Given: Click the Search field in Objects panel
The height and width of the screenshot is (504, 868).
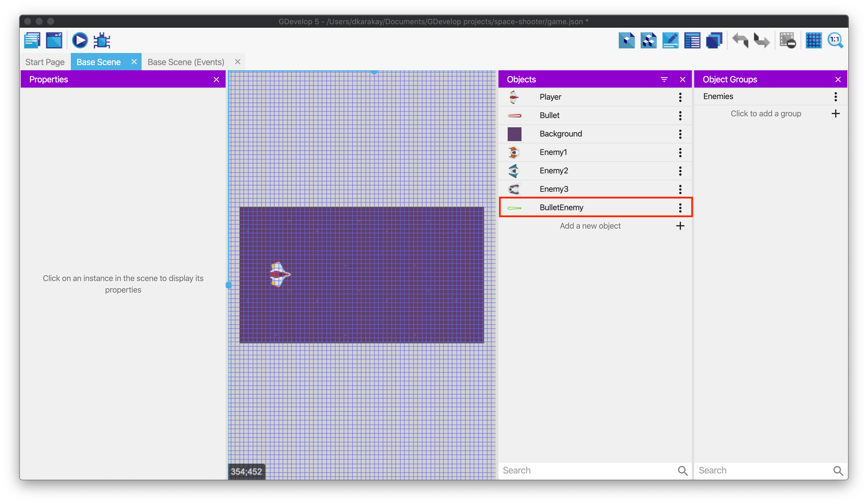Looking at the screenshot, I should point(591,469).
